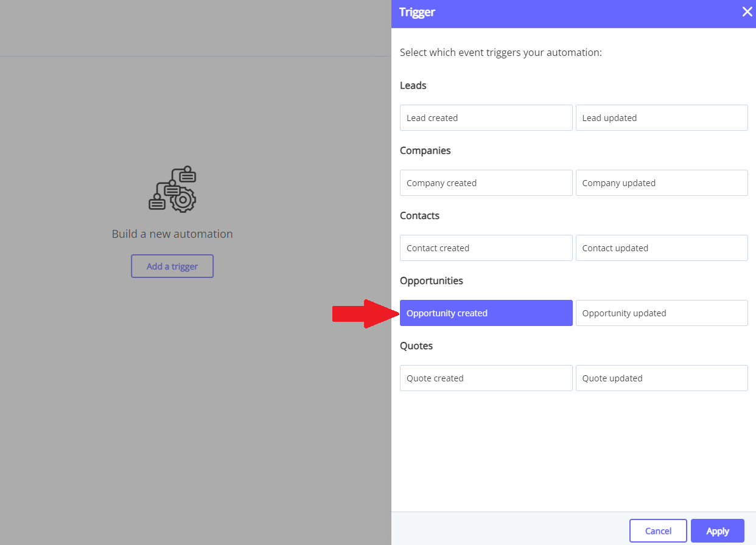The width and height of the screenshot is (756, 545).
Task: Close the Trigger panel with X icon
Action: [747, 12]
